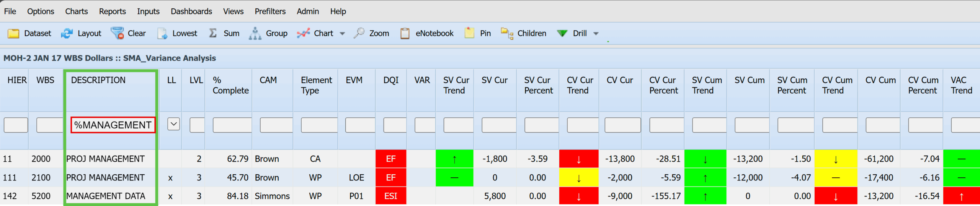Open the LL column filter dropdown

[x=173, y=124]
